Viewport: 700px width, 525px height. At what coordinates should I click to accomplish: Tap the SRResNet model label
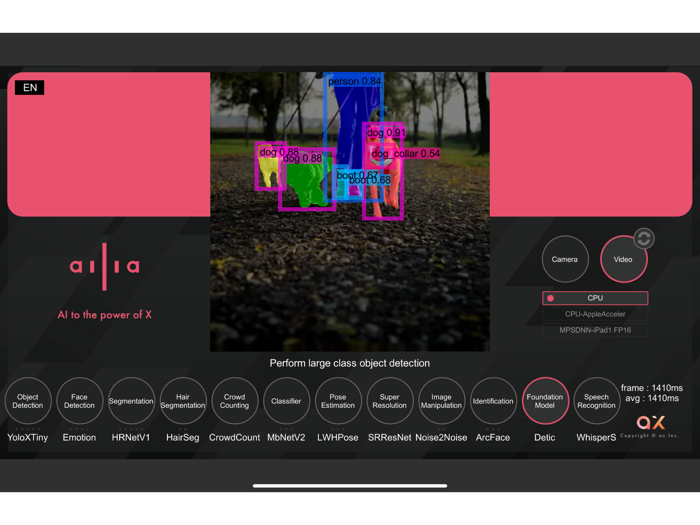390,438
